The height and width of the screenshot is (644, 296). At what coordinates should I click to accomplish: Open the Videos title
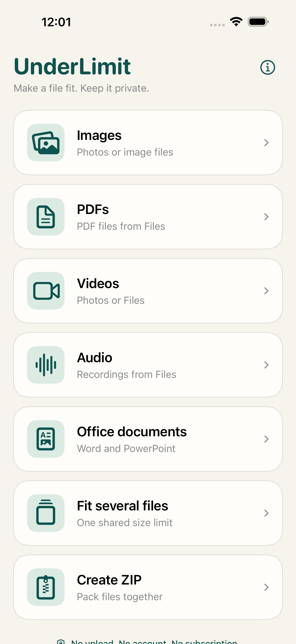click(x=98, y=284)
